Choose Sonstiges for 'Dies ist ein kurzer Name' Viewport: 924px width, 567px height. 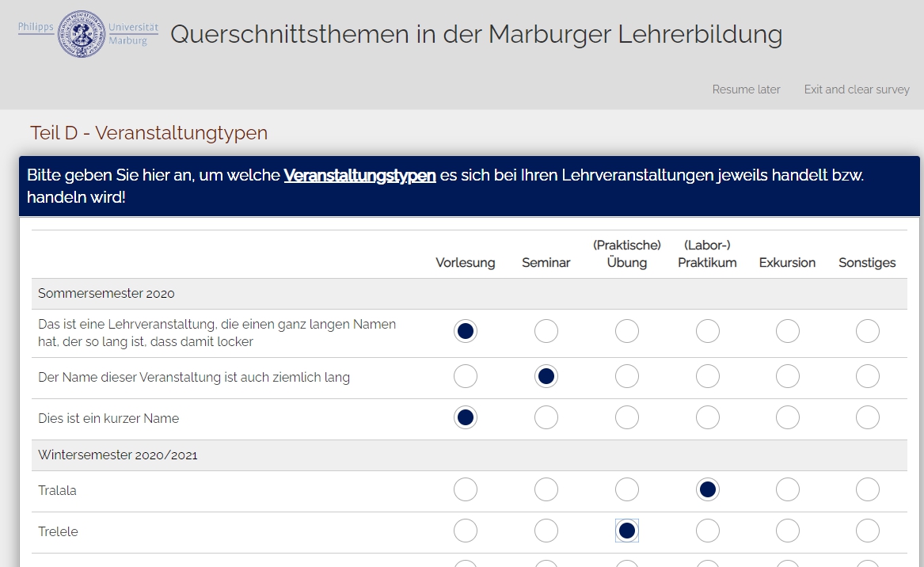point(868,417)
